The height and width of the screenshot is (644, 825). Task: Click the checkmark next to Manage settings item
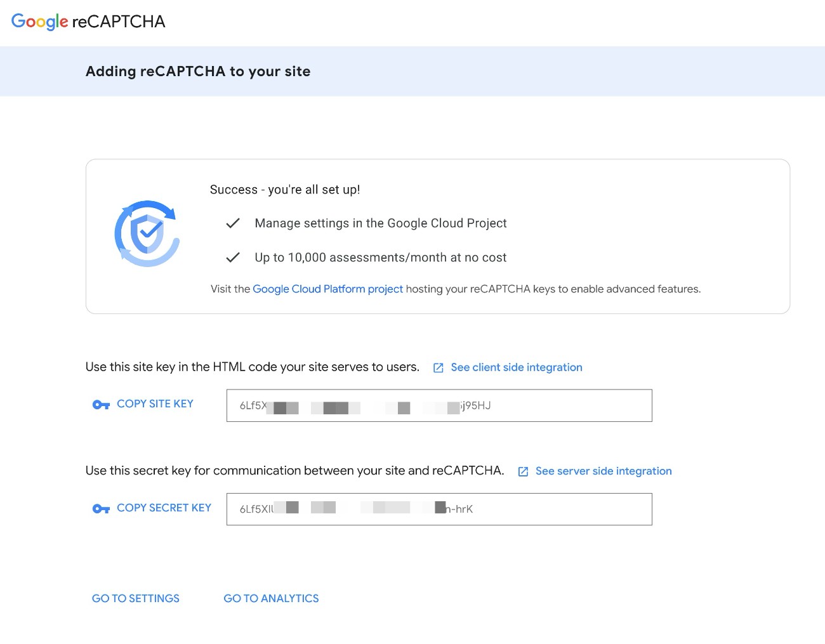pyautogui.click(x=233, y=223)
